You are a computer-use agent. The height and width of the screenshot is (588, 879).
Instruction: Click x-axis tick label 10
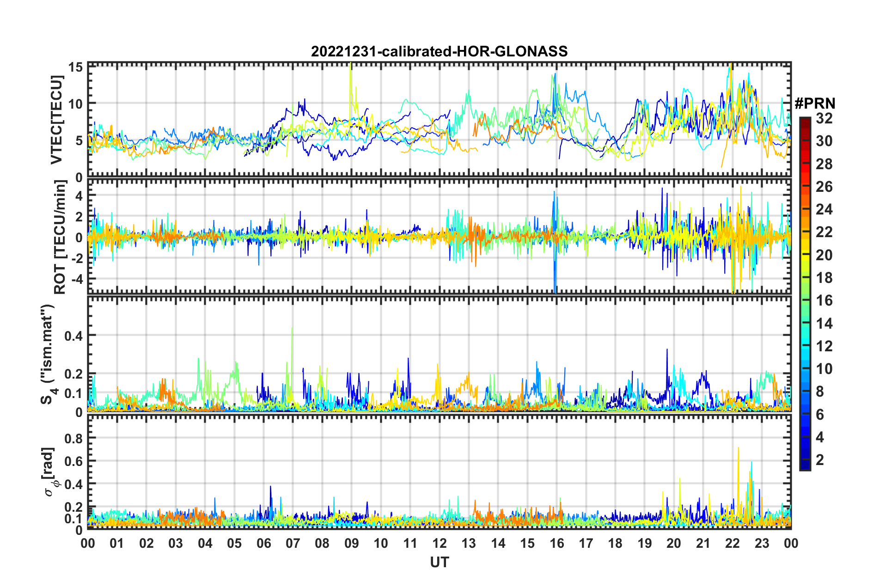[x=381, y=544]
